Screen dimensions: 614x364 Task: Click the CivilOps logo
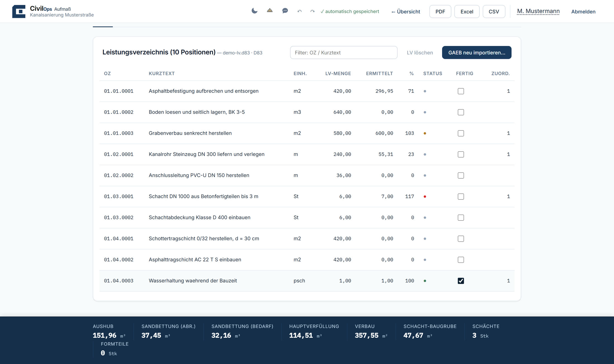point(19,11)
